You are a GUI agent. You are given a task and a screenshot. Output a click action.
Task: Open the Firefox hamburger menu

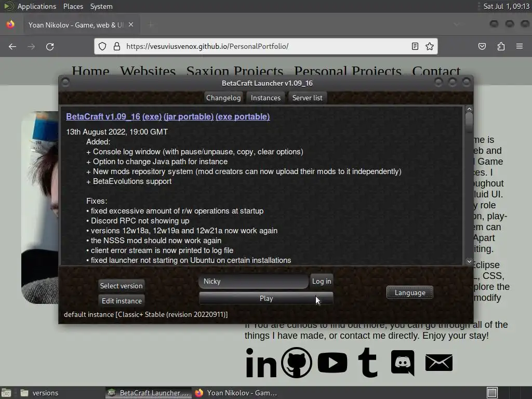[x=520, y=46]
